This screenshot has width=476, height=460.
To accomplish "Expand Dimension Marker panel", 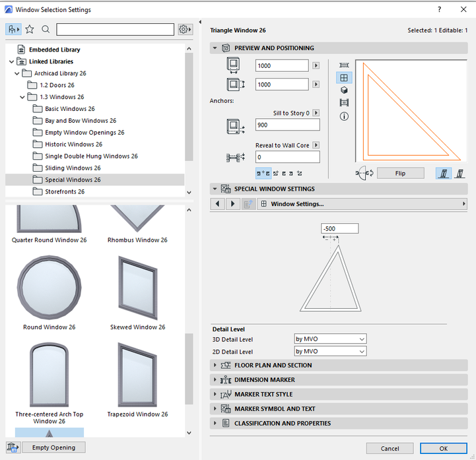I will pyautogui.click(x=215, y=380).
